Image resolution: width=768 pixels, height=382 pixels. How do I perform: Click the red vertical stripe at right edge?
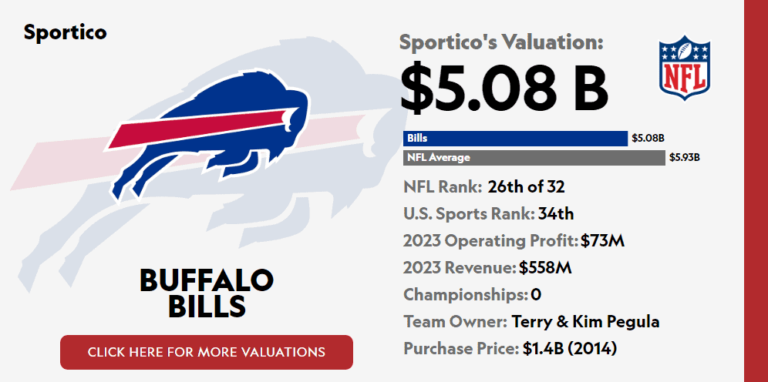click(x=756, y=191)
